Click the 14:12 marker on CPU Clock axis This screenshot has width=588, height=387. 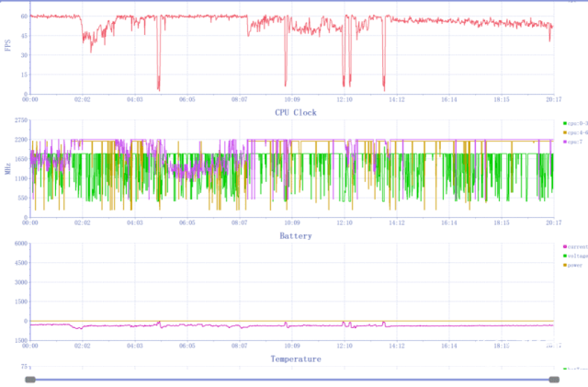[x=396, y=222]
